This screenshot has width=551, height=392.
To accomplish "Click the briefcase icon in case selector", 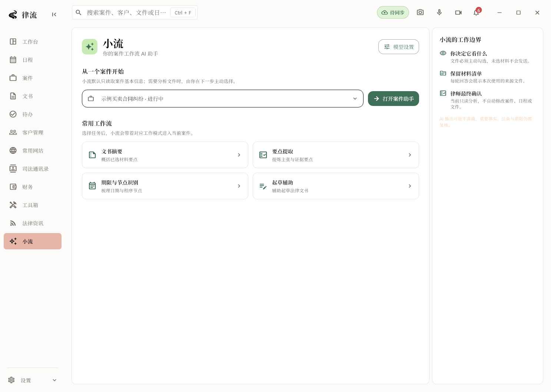I will click(91, 99).
